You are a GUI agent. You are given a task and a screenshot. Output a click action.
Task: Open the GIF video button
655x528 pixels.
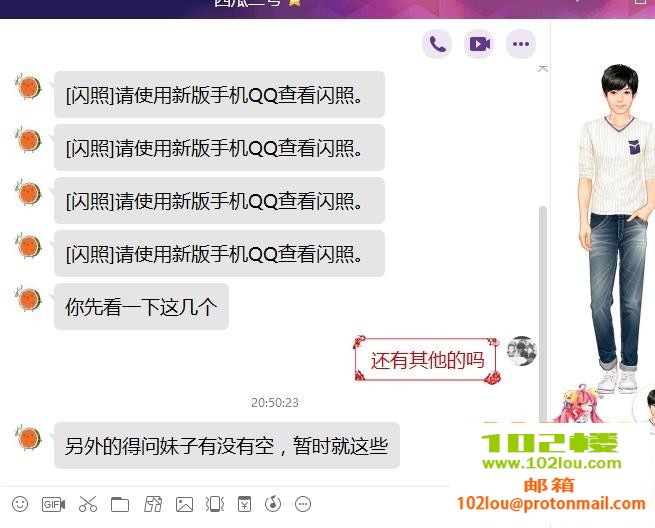pyautogui.click(x=53, y=504)
